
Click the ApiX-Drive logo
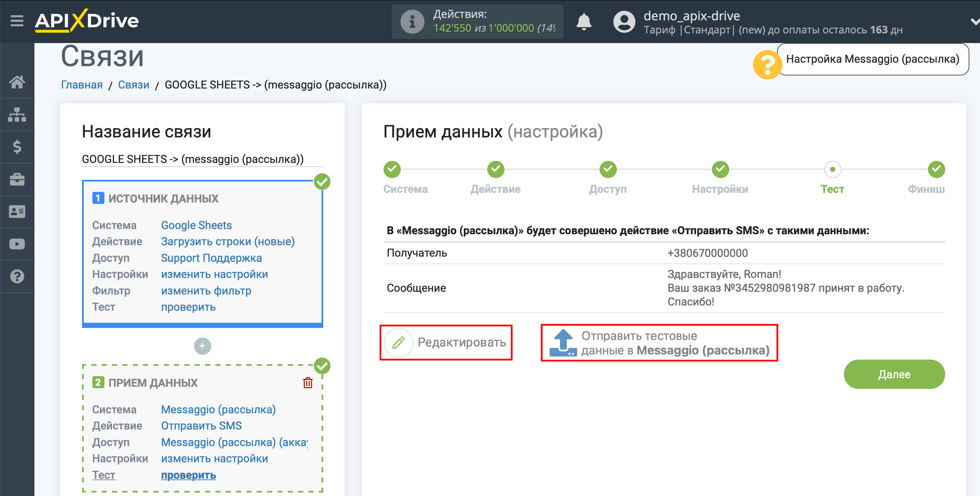point(87,21)
